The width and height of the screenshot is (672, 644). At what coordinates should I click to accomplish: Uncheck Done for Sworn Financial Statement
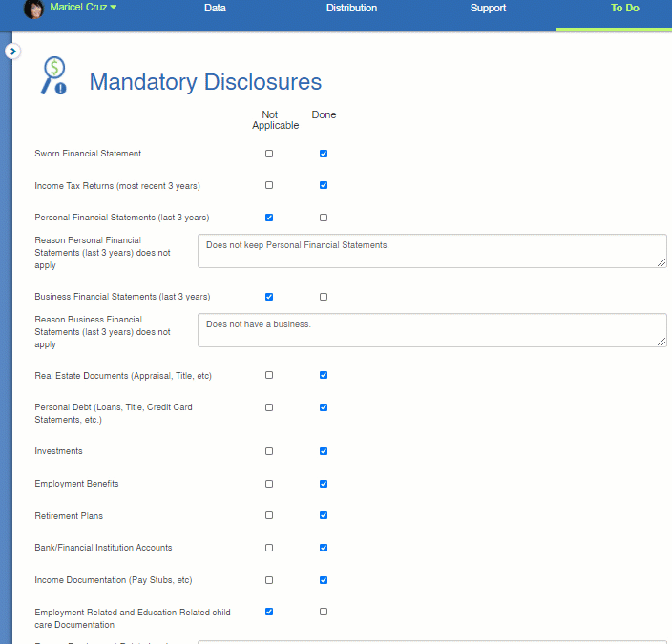click(x=324, y=154)
